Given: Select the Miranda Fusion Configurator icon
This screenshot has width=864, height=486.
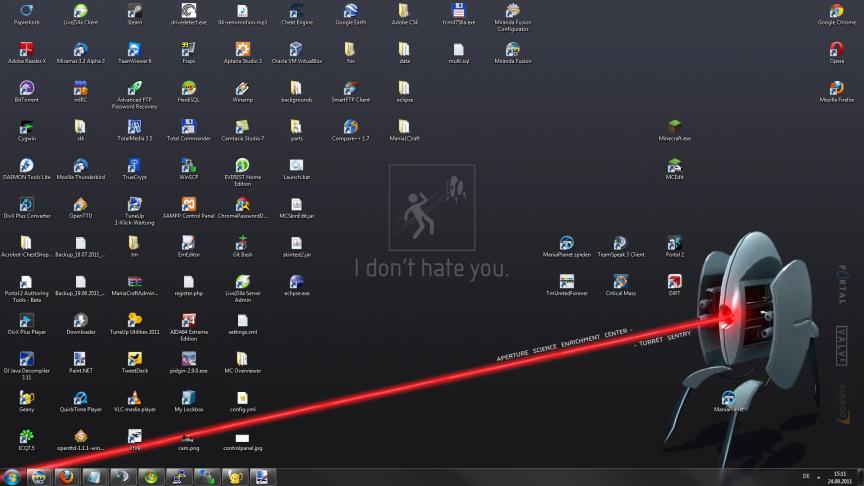Looking at the screenshot, I should [512, 18].
